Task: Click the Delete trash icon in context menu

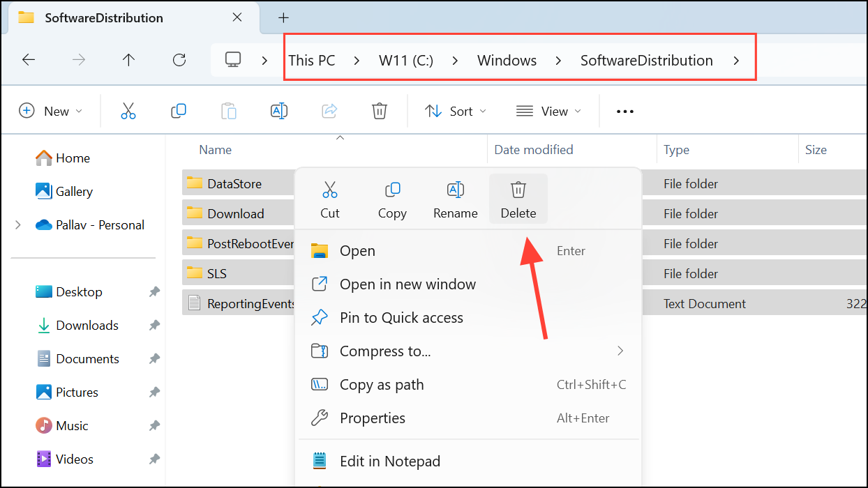Action: click(518, 198)
